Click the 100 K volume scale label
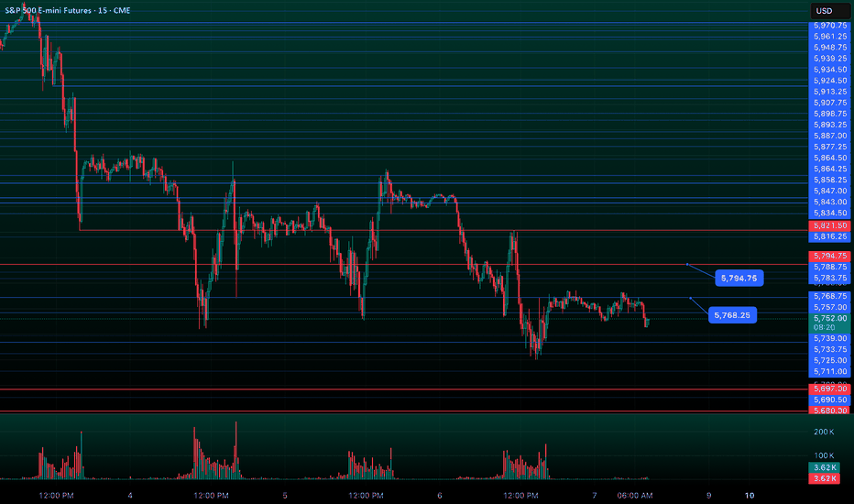 pos(824,455)
